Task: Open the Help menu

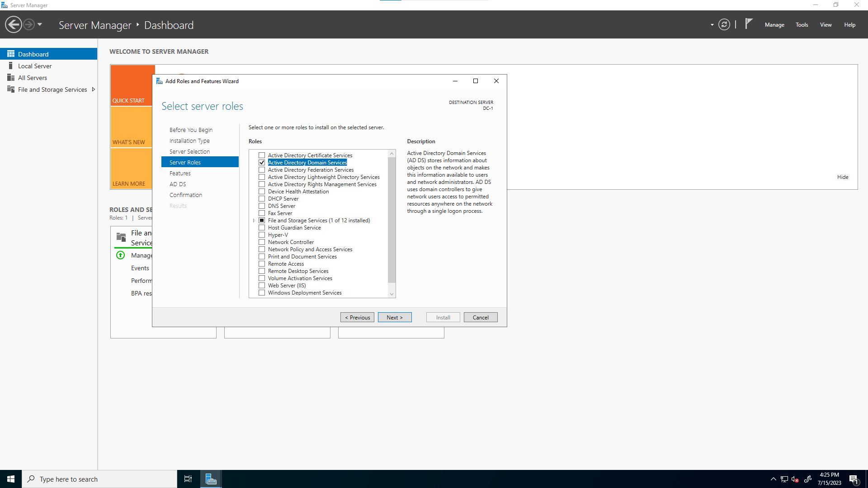Action: coord(850,25)
